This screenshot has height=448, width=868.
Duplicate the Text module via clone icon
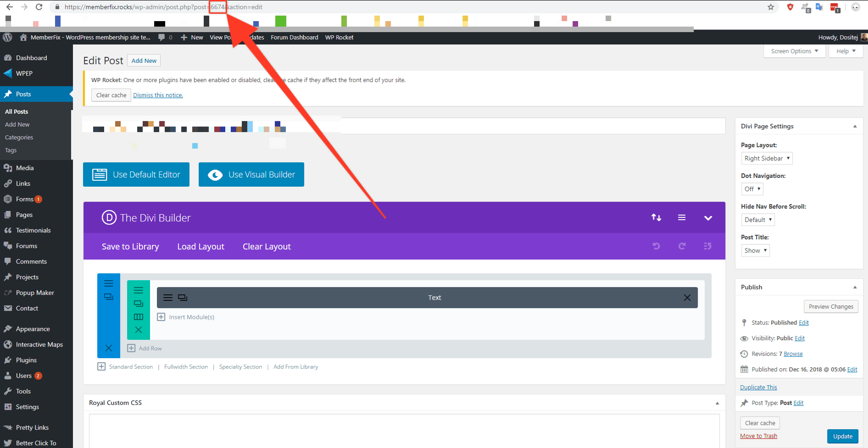(x=183, y=298)
